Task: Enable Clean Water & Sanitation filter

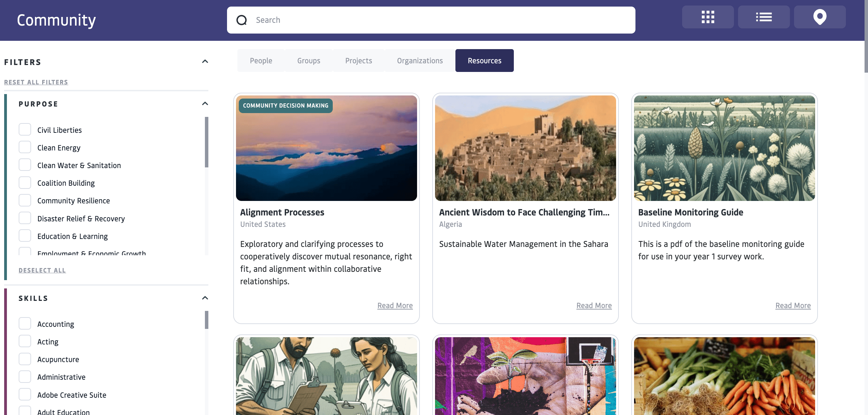Action: click(25, 165)
